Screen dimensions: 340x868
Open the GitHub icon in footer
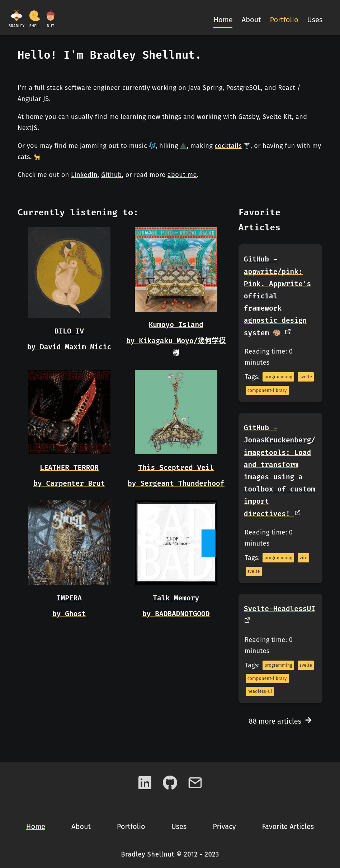170,783
